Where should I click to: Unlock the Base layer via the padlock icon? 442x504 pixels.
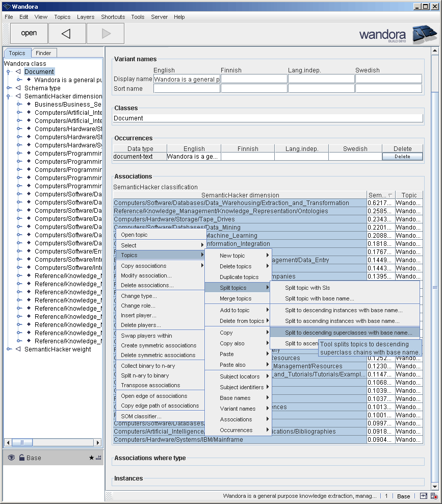pos(21,458)
